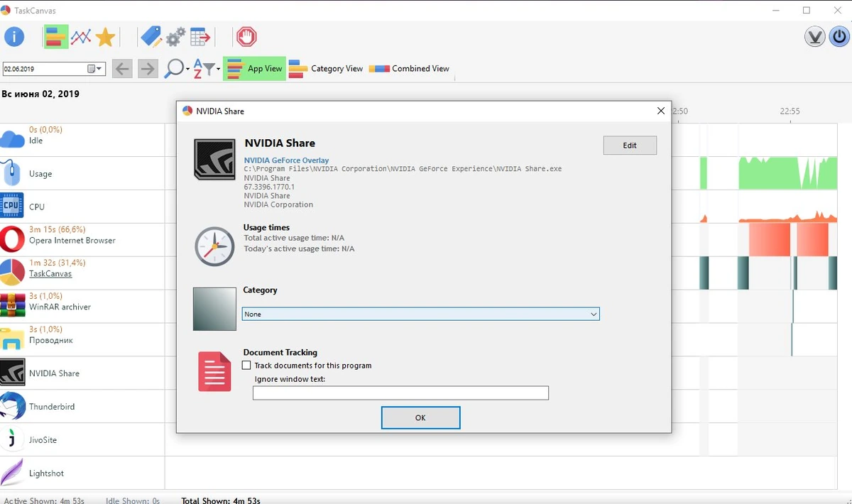Click the Проводник folder icon
Viewport: 852px width, 504px height.
pos(12,339)
